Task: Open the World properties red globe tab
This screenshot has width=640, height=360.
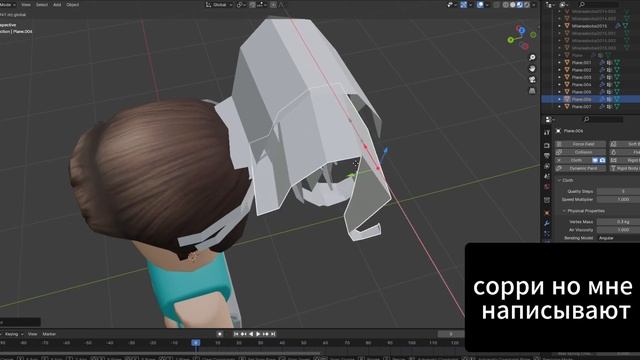Action: 547,187
